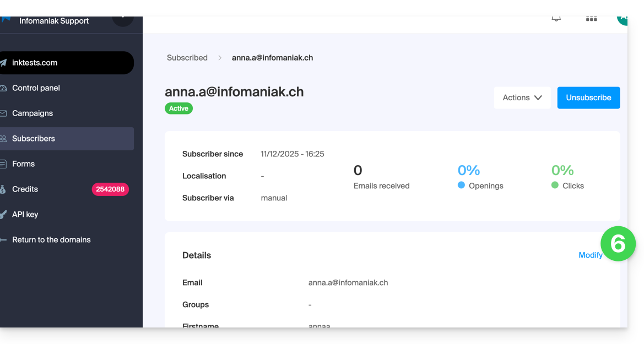Open the user avatar menu
Screen dimensions: 644x344
tap(622, 20)
